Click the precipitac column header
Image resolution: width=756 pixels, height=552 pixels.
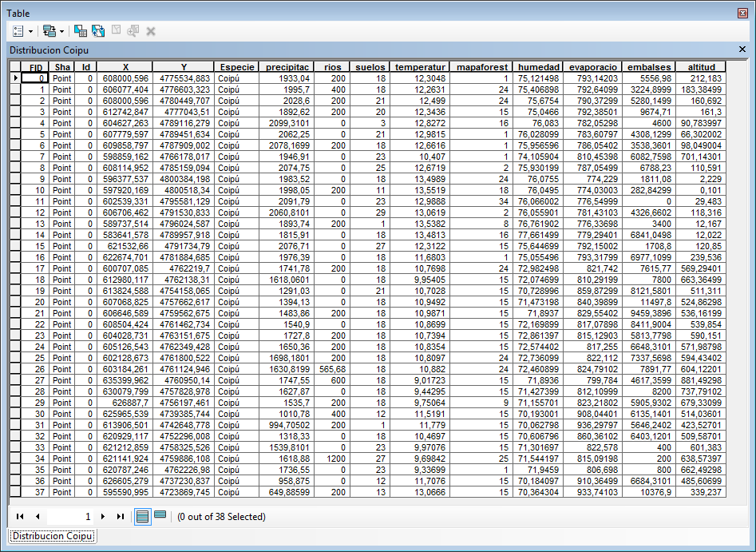[287, 67]
